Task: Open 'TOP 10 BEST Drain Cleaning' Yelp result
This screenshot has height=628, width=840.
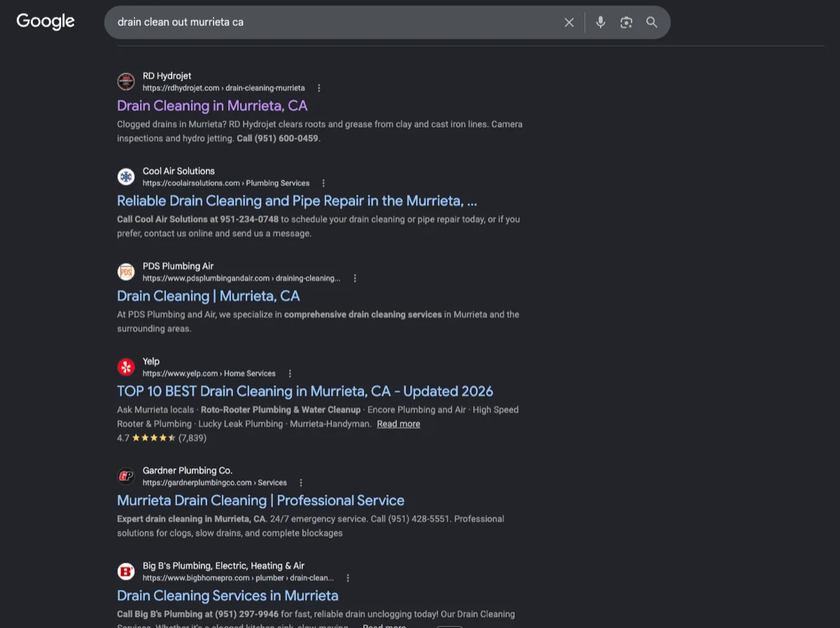Action: coord(304,391)
